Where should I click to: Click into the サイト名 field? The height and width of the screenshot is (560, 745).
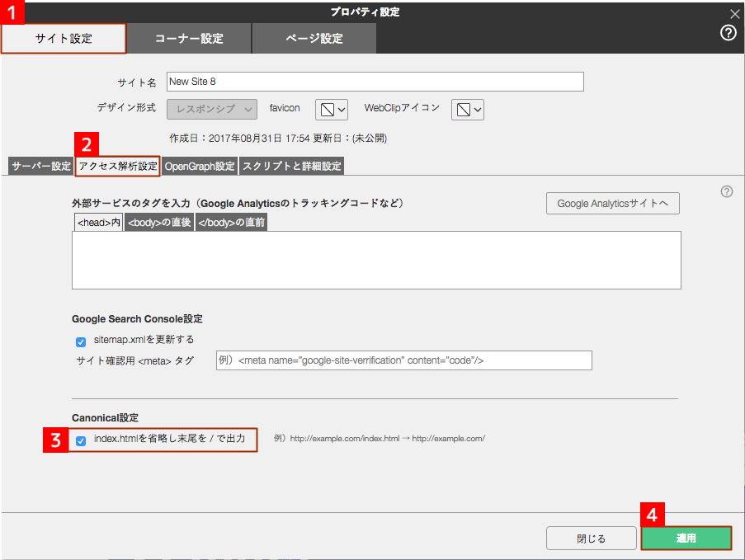pyautogui.click(x=375, y=82)
